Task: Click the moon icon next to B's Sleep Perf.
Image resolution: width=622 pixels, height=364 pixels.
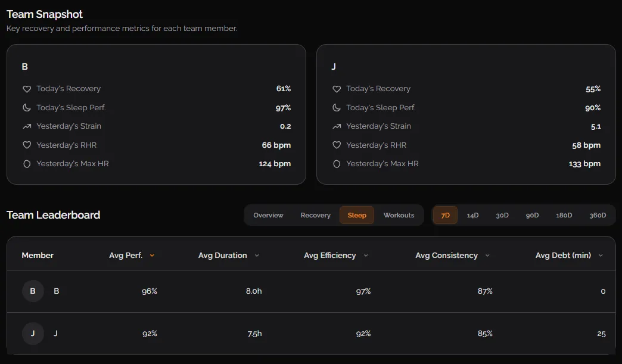Action: (x=27, y=107)
